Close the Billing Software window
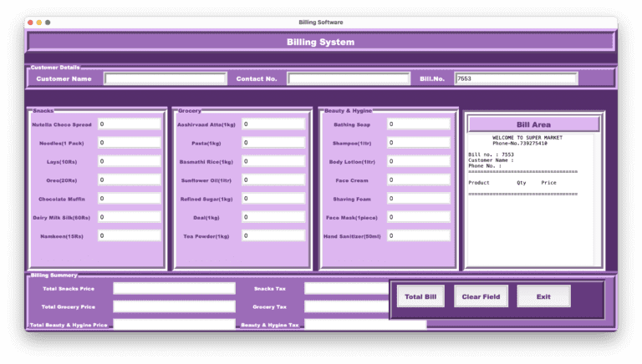This screenshot has width=642, height=364. point(30,23)
